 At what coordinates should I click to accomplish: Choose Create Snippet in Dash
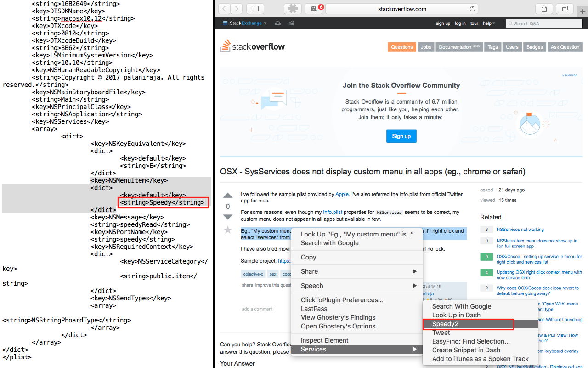[x=480, y=350]
